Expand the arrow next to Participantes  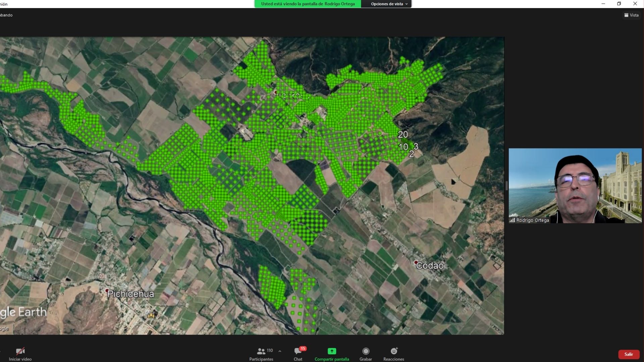(x=280, y=351)
